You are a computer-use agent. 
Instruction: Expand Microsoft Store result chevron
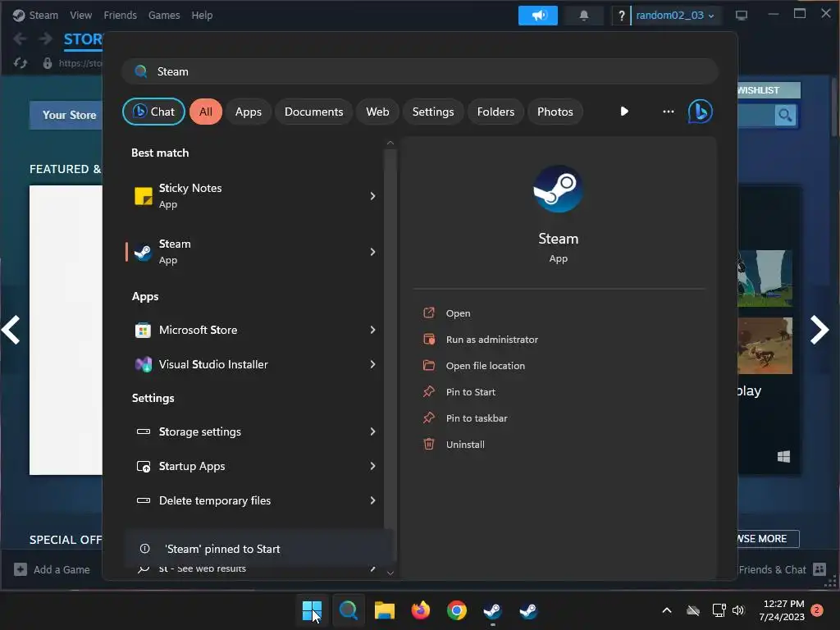click(373, 330)
